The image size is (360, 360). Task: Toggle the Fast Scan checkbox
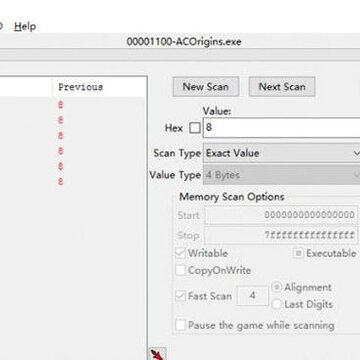coord(180,296)
